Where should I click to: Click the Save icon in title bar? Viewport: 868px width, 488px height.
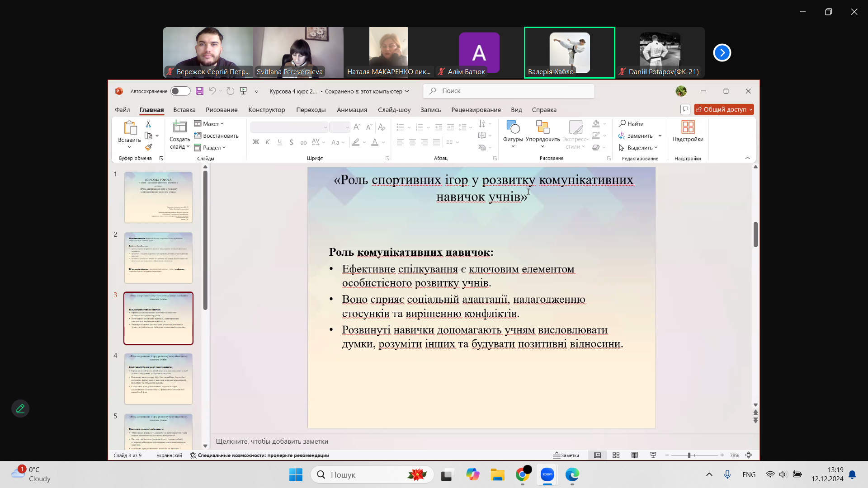click(x=199, y=91)
